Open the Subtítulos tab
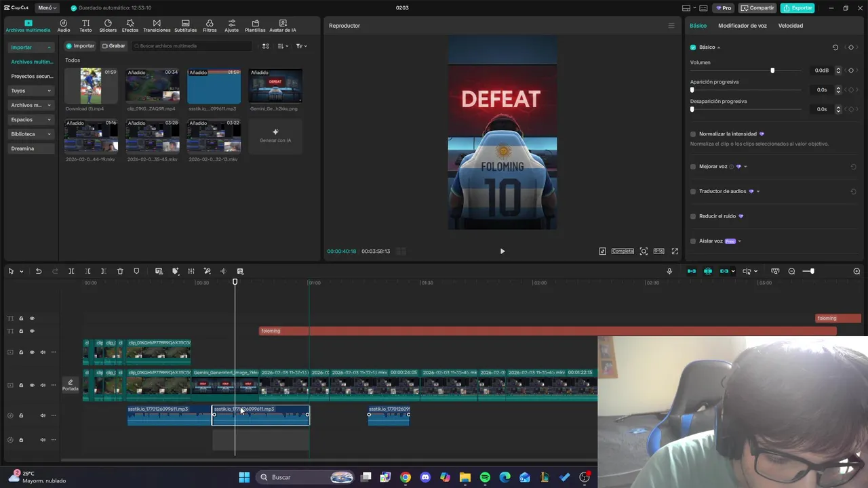 [185, 26]
